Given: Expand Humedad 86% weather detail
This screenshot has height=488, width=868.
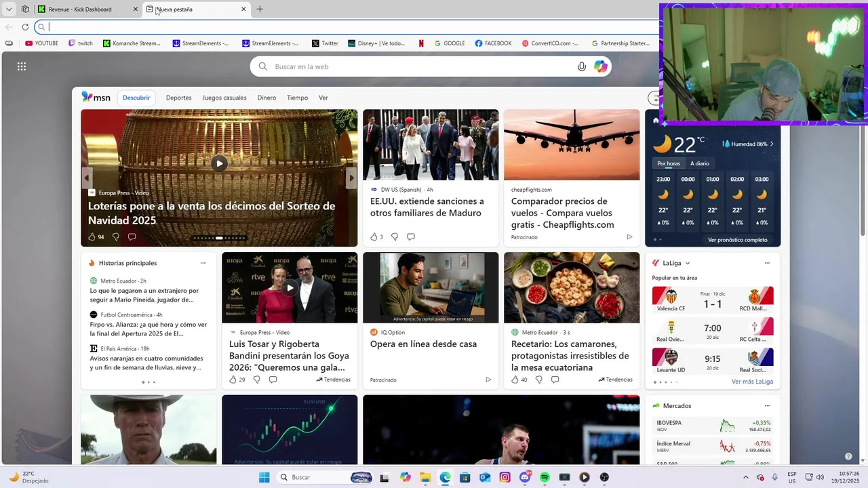Looking at the screenshot, I should pos(748,144).
